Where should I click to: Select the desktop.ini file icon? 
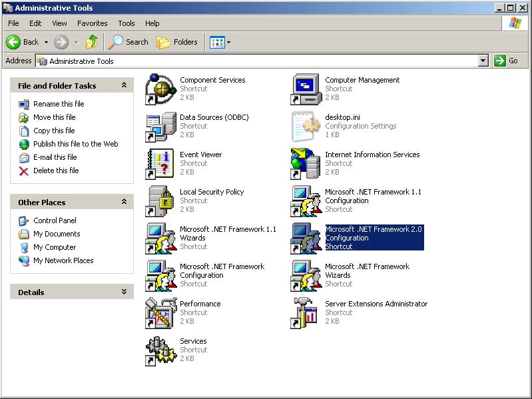click(306, 126)
